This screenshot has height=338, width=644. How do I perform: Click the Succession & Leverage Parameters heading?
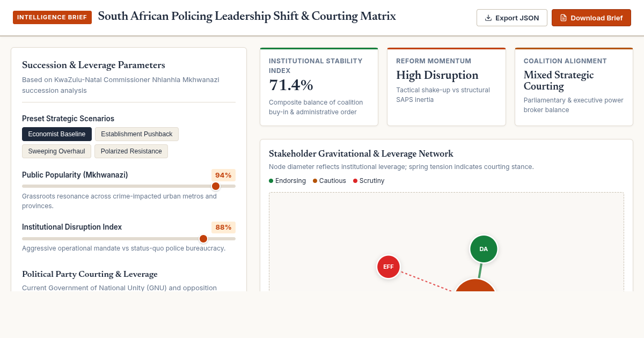[x=93, y=65]
